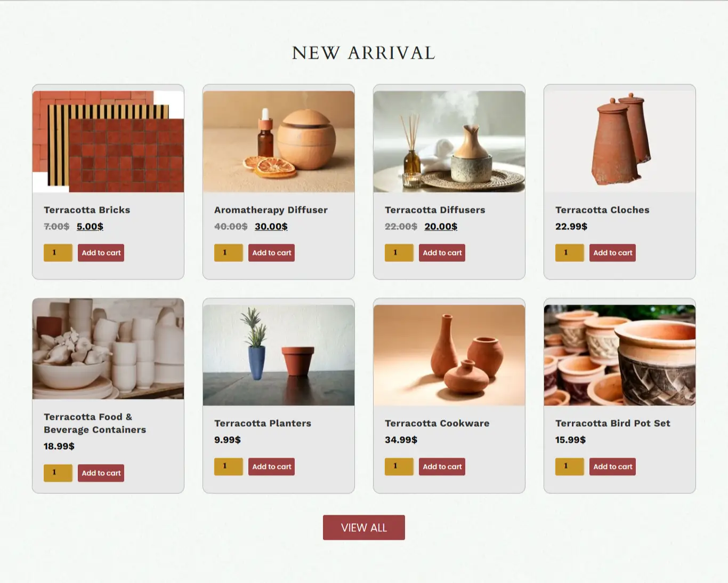View the Terracotta Cloches product photo
728x583 pixels.
pos(620,141)
